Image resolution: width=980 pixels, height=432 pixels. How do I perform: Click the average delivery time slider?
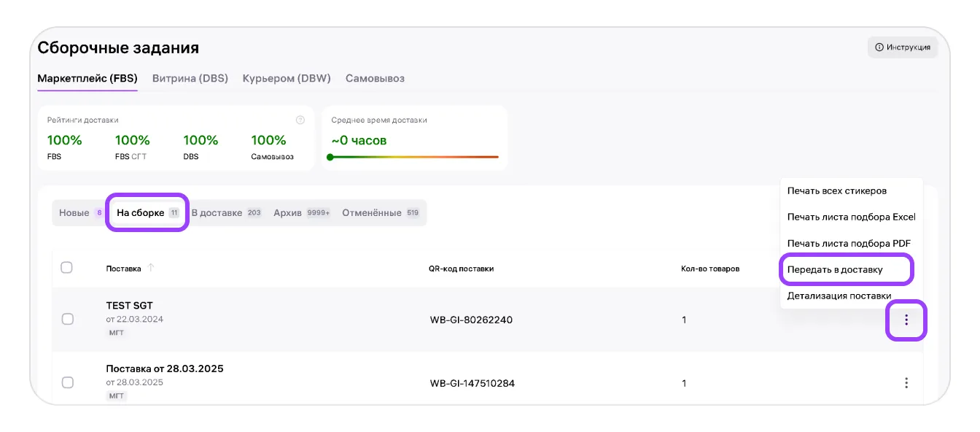point(414,157)
